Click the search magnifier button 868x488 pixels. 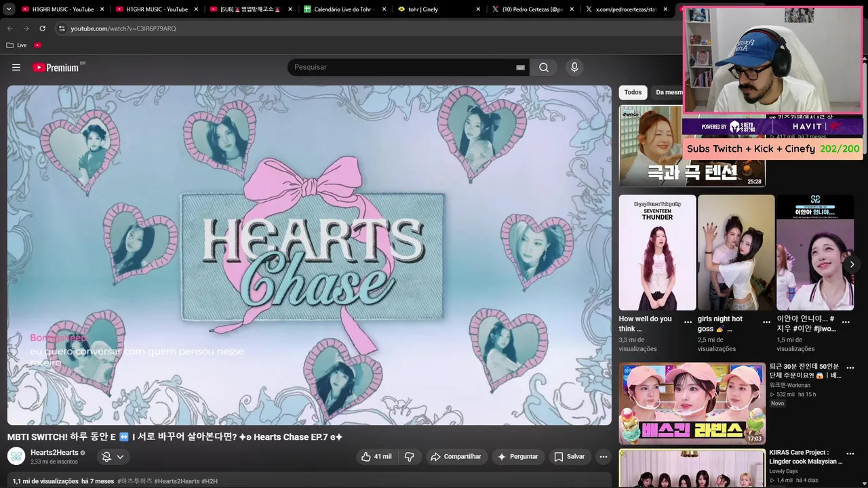click(x=544, y=67)
